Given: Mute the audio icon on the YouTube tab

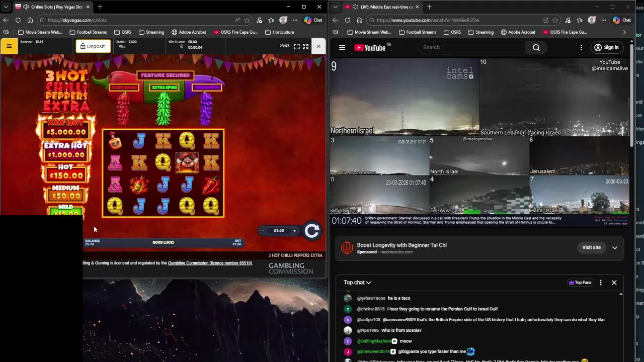Looking at the screenshot, I should click(x=356, y=7).
